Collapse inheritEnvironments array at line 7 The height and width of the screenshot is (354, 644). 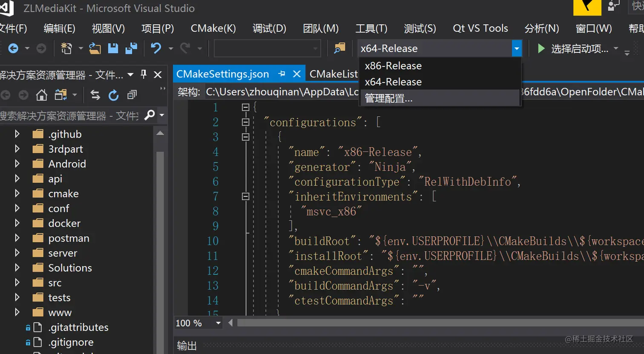coord(245,196)
